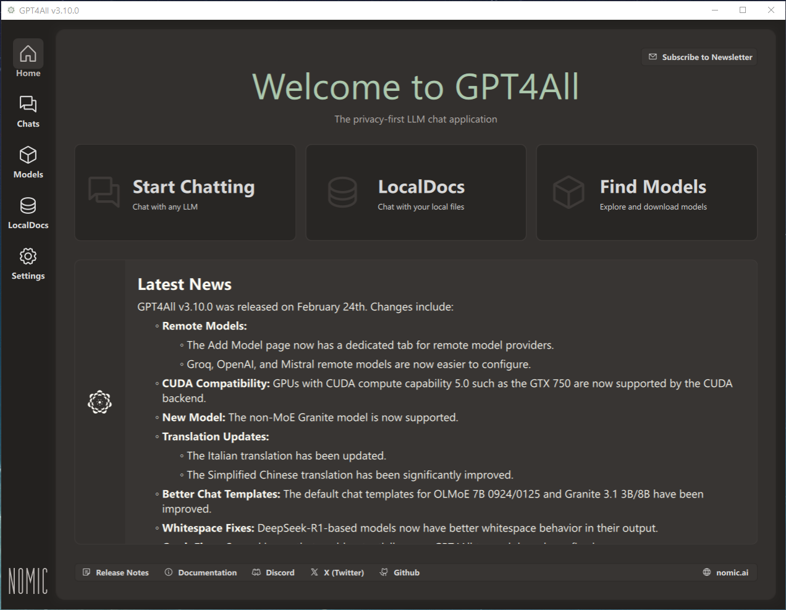Subscribe to Newsletter button
The height and width of the screenshot is (610, 786).
pyautogui.click(x=700, y=57)
